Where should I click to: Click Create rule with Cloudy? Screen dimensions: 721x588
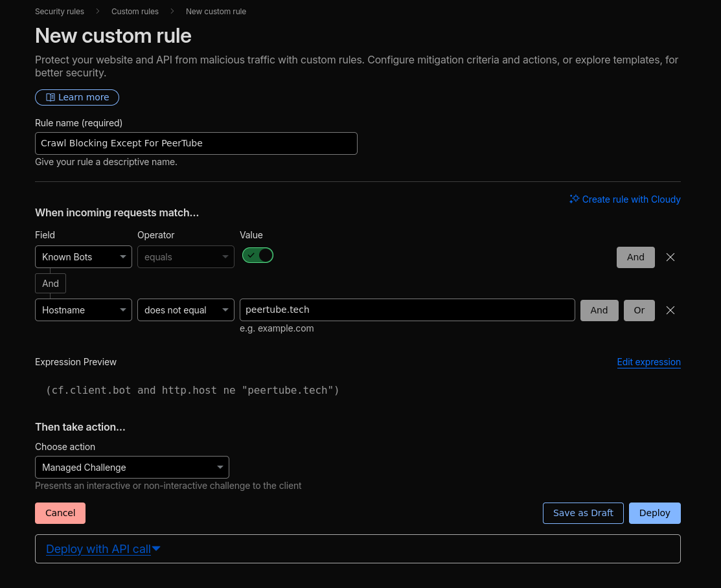tap(625, 199)
